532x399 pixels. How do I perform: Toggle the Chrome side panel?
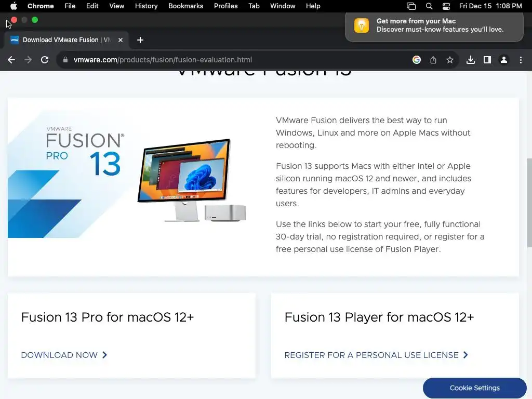pos(487,60)
